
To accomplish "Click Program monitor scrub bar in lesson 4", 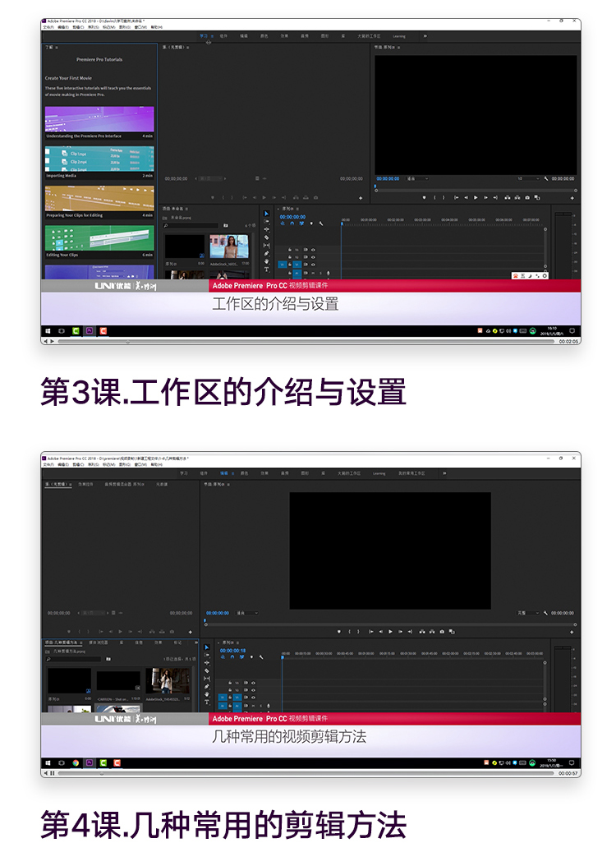I will [x=391, y=624].
